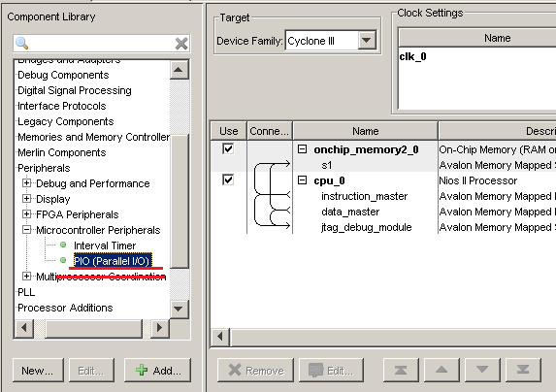Select Processor Additions category
Viewport: 556px width, 392px height.
(x=65, y=308)
